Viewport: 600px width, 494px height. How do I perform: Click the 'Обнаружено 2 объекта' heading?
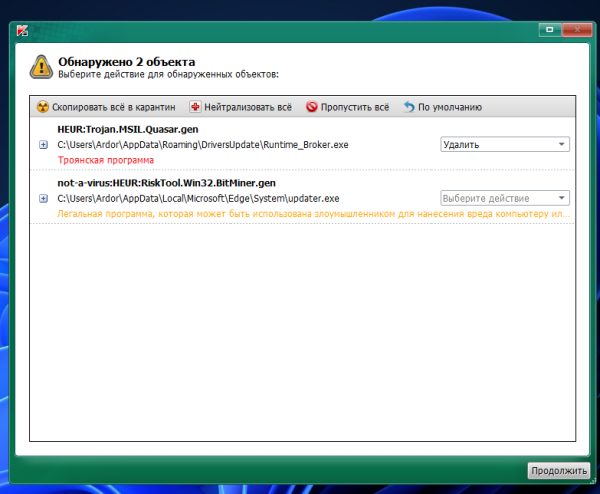click(127, 62)
